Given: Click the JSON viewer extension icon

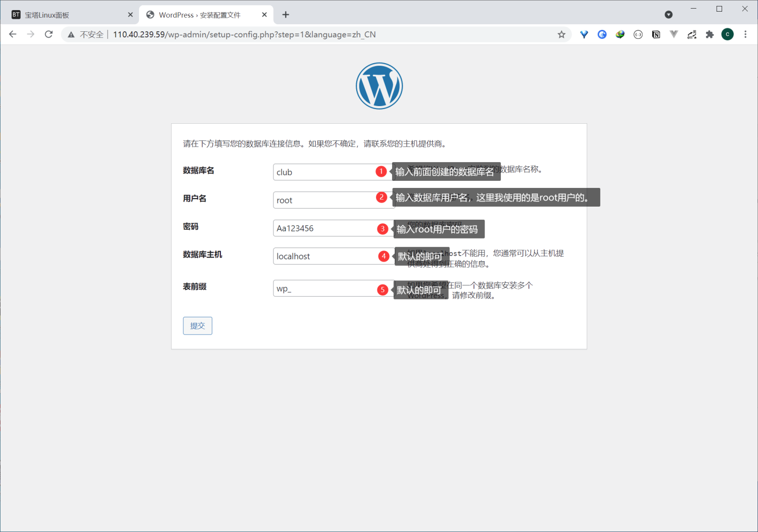Looking at the screenshot, I should point(638,34).
